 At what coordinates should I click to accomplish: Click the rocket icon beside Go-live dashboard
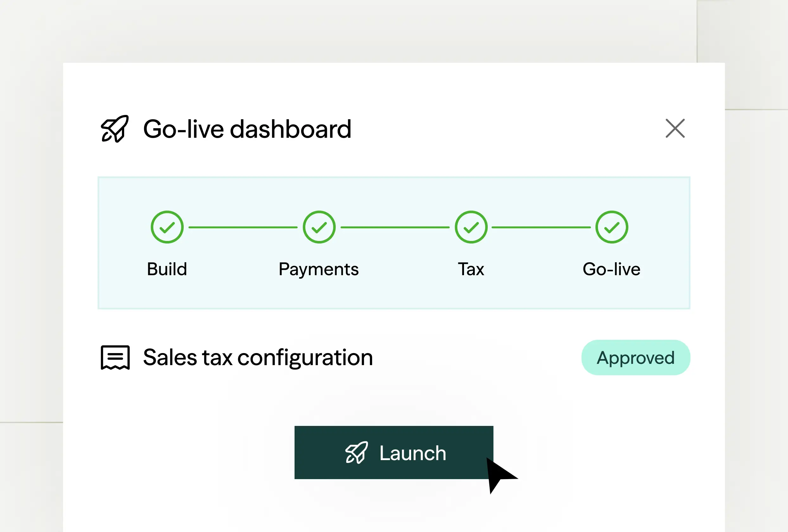(115, 129)
